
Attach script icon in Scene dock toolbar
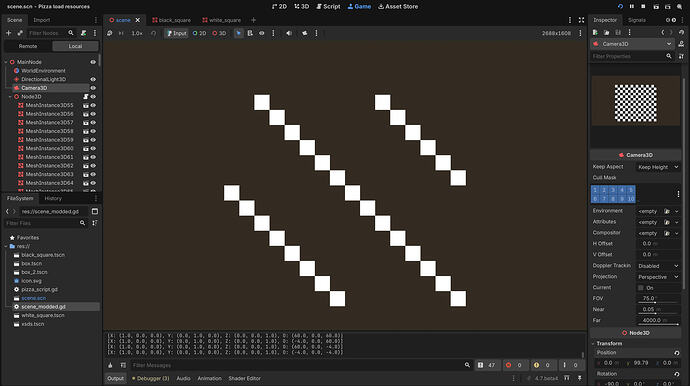84,33
